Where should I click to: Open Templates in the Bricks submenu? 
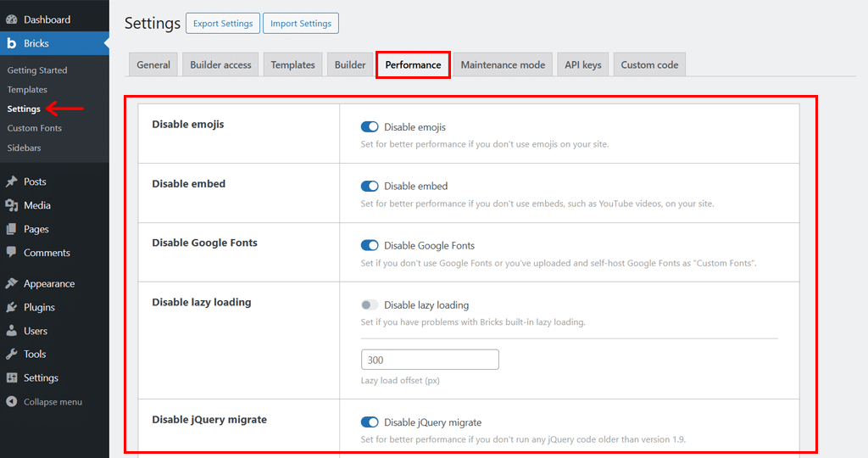(27, 90)
